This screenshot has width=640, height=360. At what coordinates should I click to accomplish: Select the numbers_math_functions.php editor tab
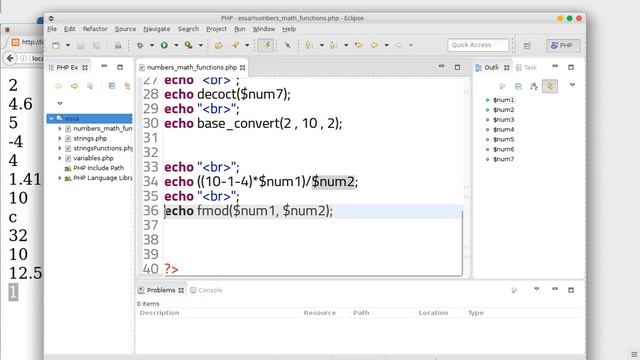click(x=191, y=67)
